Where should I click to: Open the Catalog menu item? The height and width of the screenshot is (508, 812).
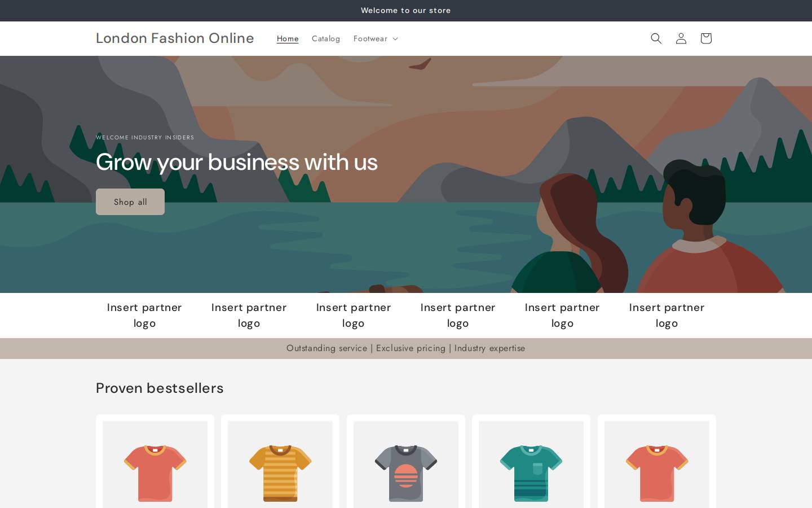click(326, 38)
